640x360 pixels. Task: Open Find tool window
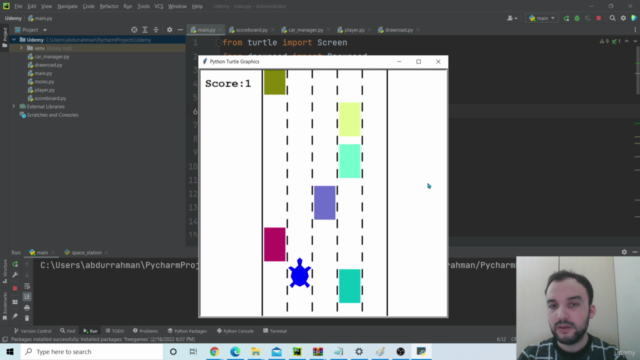68,331
